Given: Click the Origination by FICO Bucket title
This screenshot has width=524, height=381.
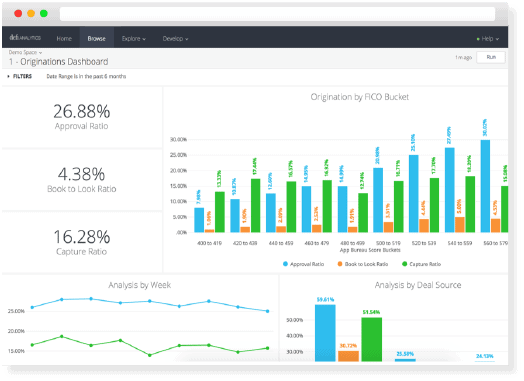Looking at the screenshot, I should pos(360,97).
